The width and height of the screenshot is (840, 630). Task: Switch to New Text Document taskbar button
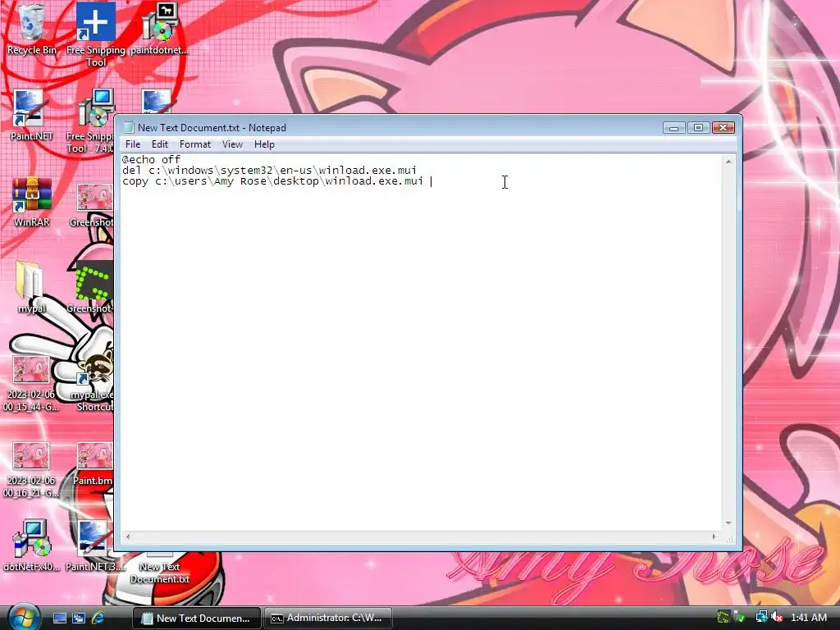[197, 619]
